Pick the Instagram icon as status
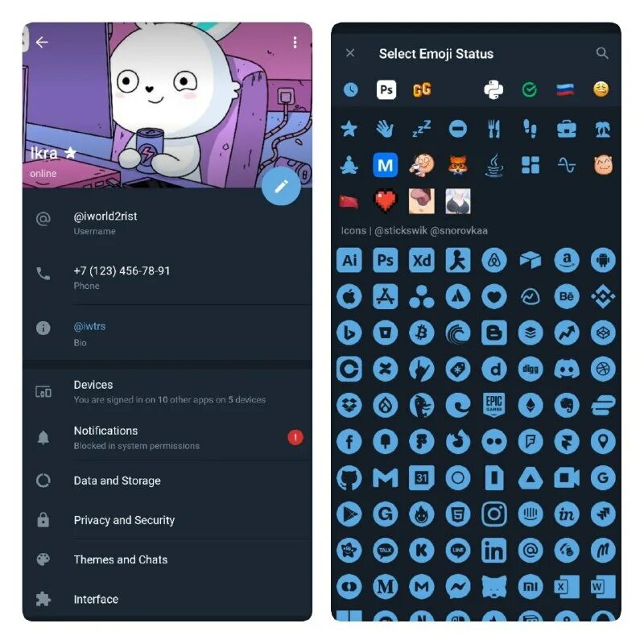Viewport: 644px width, 644px height. pyautogui.click(x=494, y=514)
